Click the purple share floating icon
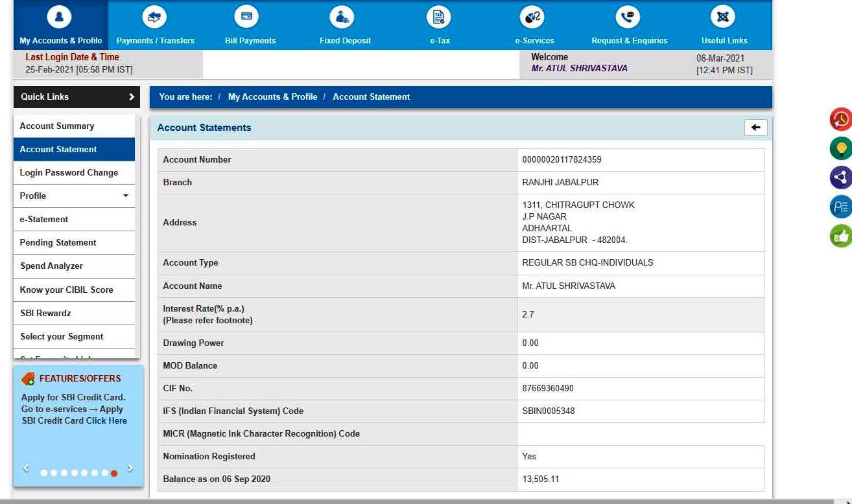 841,178
